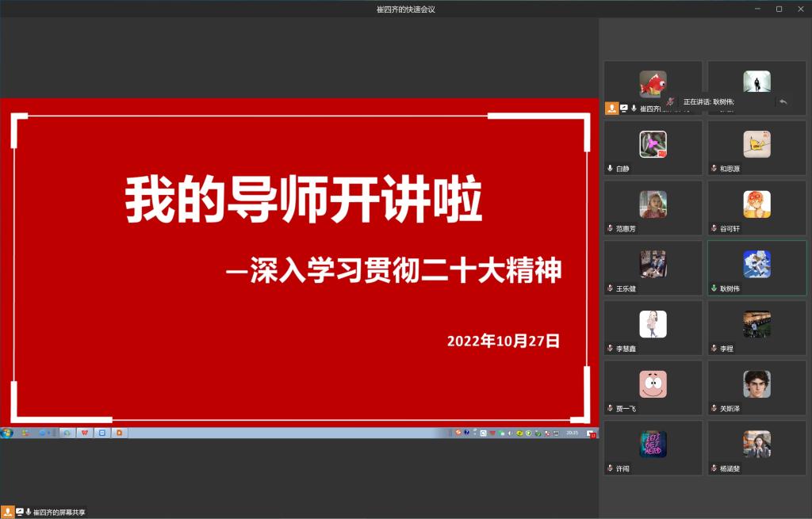Click the muted mic icon beside 和思源
The image size is (812, 519).
coord(714,169)
